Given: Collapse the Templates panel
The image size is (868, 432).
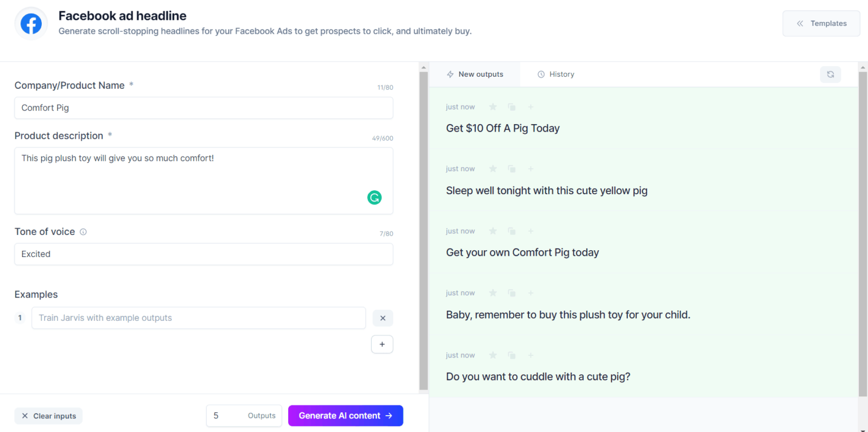Looking at the screenshot, I should click(821, 23).
